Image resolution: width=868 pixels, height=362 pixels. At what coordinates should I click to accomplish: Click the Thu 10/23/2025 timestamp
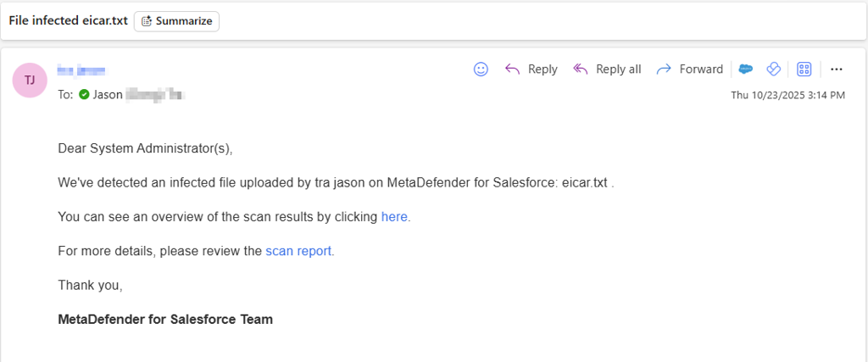click(x=787, y=95)
